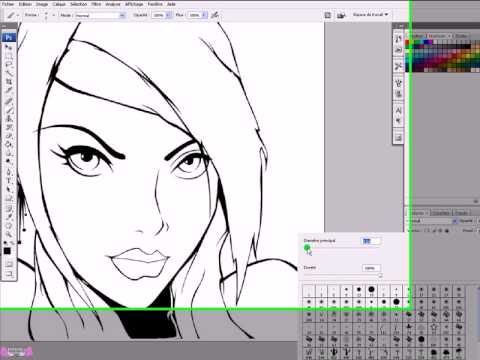Change the screen mode
The image size is (480, 360).
(x=9, y=274)
